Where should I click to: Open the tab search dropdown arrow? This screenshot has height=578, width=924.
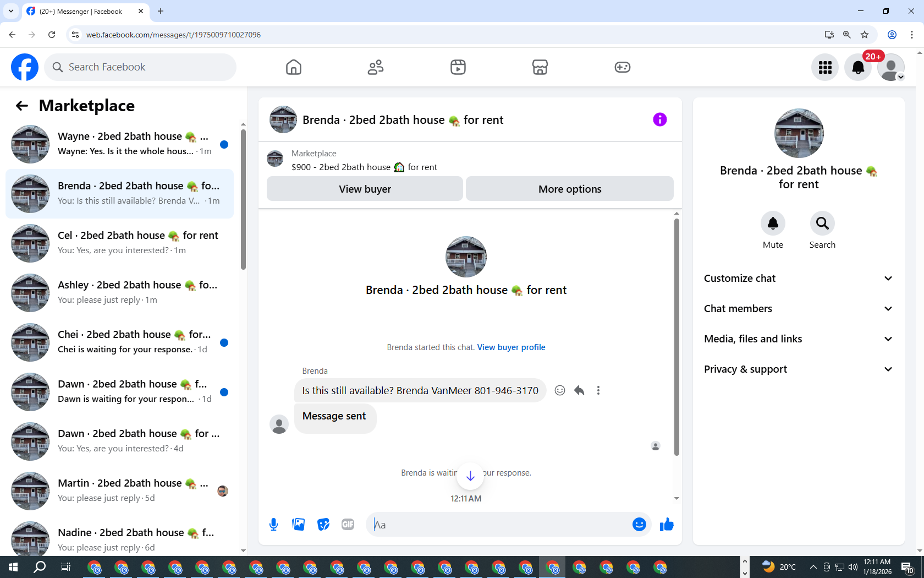[11, 11]
